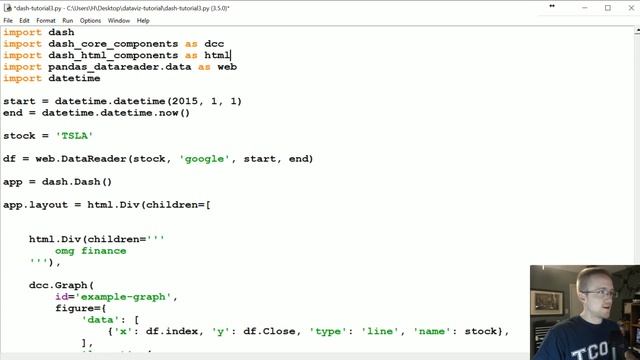Click on 'pandas_datareader.data' text
Screen dimensions: 640x360
click(120, 67)
